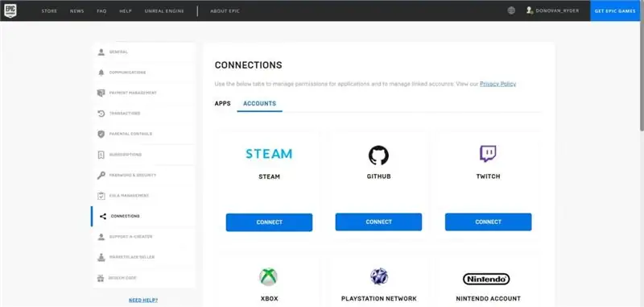Image resolution: width=644 pixels, height=307 pixels.
Task: Click the Nintendo logo
Action: point(486,280)
